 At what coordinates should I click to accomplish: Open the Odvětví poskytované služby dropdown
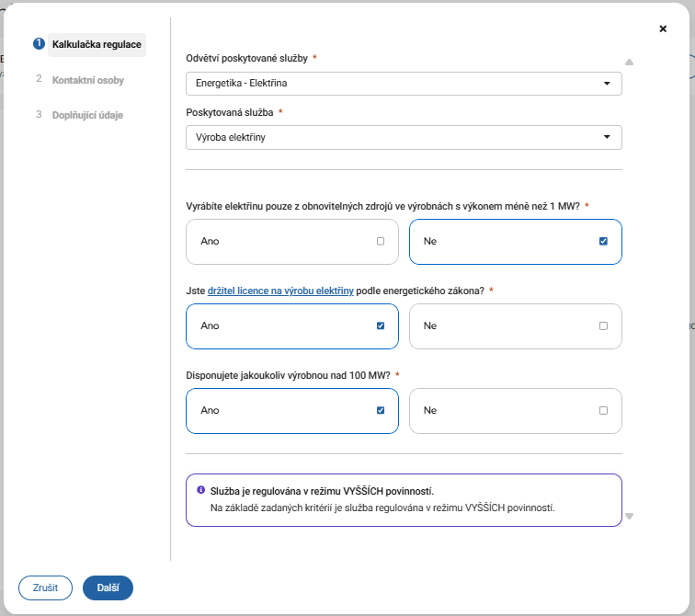(x=404, y=84)
